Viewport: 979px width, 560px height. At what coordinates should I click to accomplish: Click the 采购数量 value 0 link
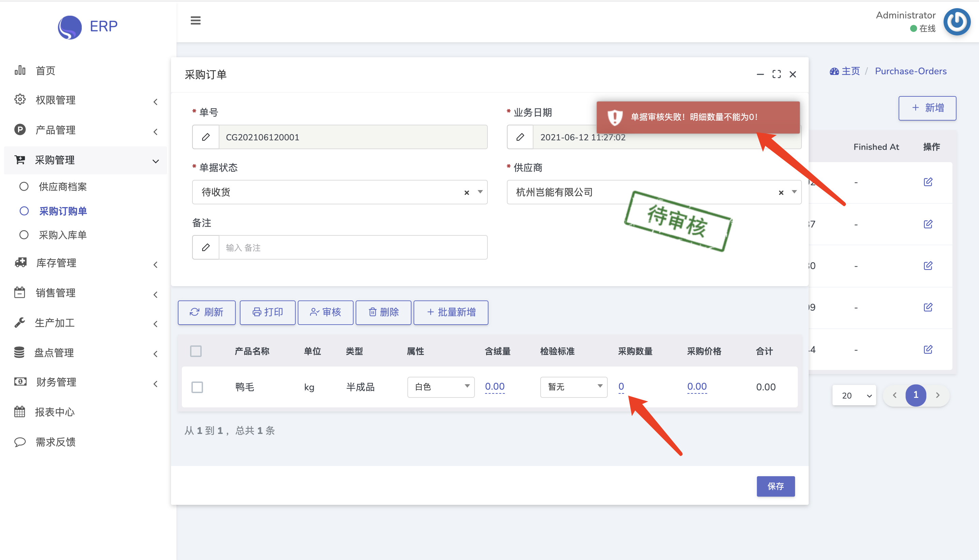pos(621,387)
